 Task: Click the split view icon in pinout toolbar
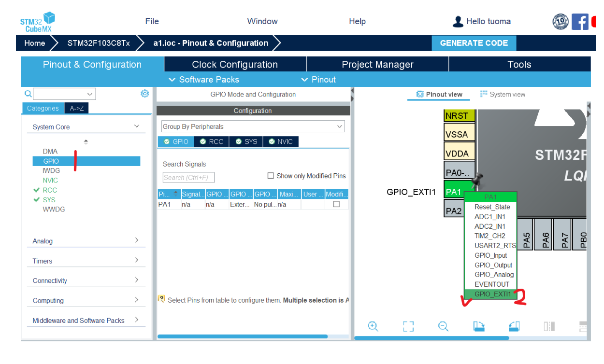(549, 326)
